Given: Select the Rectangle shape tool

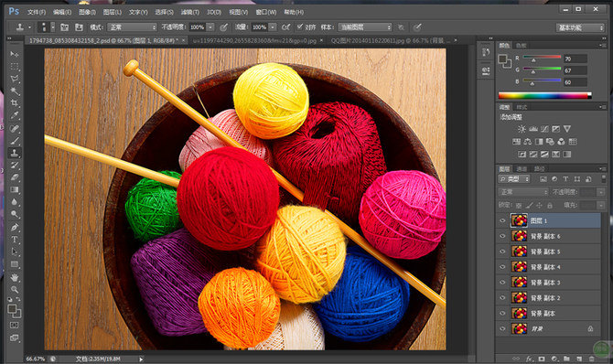Looking at the screenshot, I should (x=15, y=264).
